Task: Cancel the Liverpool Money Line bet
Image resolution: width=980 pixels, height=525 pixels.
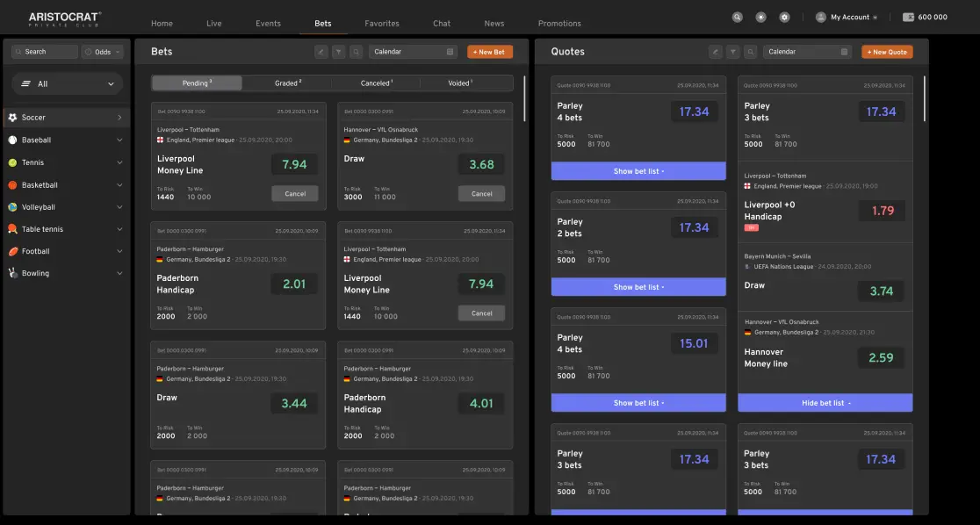Action: pos(294,193)
